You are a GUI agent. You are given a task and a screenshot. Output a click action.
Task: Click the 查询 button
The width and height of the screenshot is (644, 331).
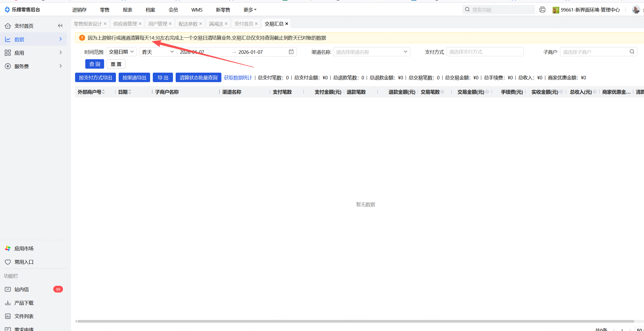[x=94, y=64]
